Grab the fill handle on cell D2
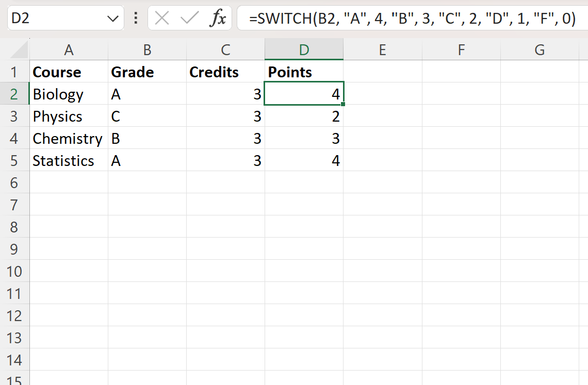Viewport: 588px width, 385px height. click(x=343, y=104)
